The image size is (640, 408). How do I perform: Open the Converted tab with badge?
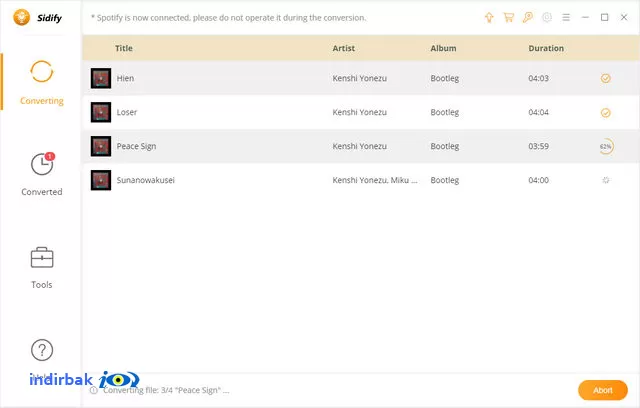pyautogui.click(x=42, y=174)
